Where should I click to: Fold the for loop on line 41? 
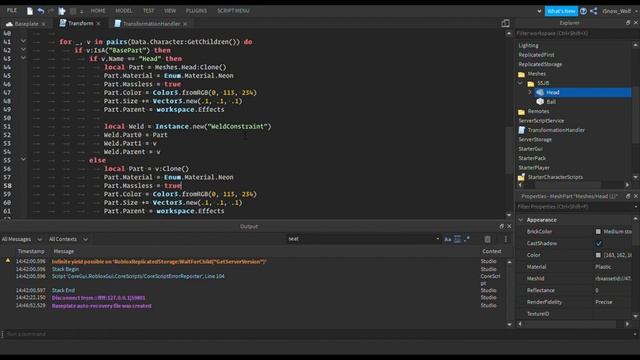pyautogui.click(x=23, y=42)
